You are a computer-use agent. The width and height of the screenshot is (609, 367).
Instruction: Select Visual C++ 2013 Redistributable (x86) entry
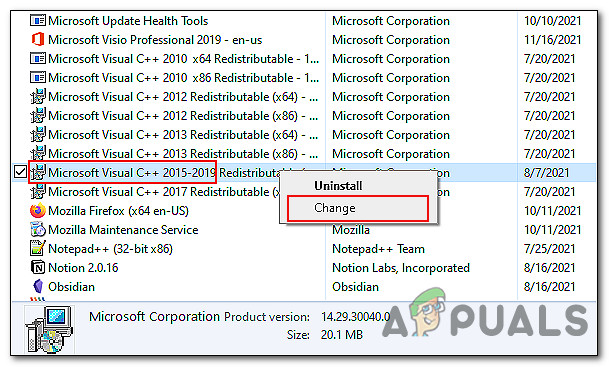[183, 154]
